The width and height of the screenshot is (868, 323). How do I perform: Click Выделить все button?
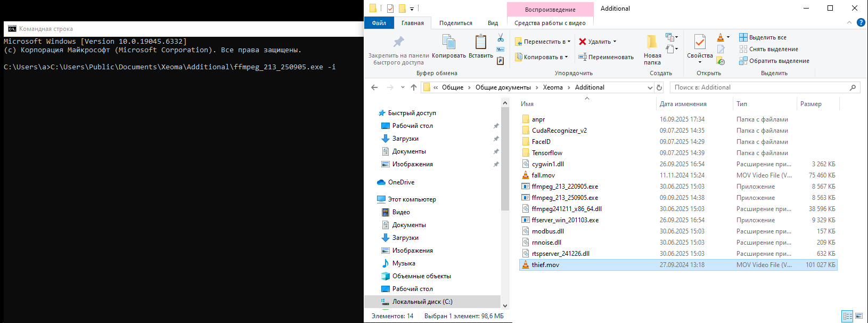[x=763, y=37]
